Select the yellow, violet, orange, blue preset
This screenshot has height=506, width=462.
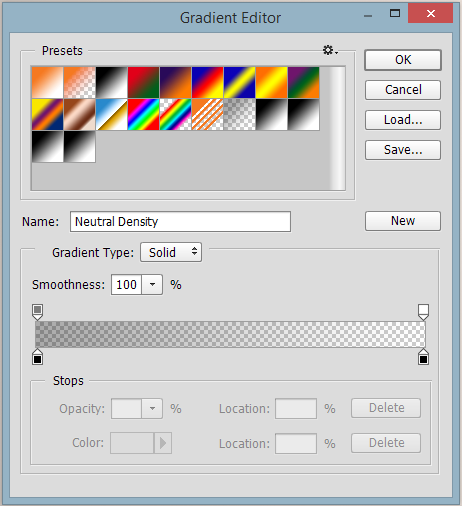point(47,114)
